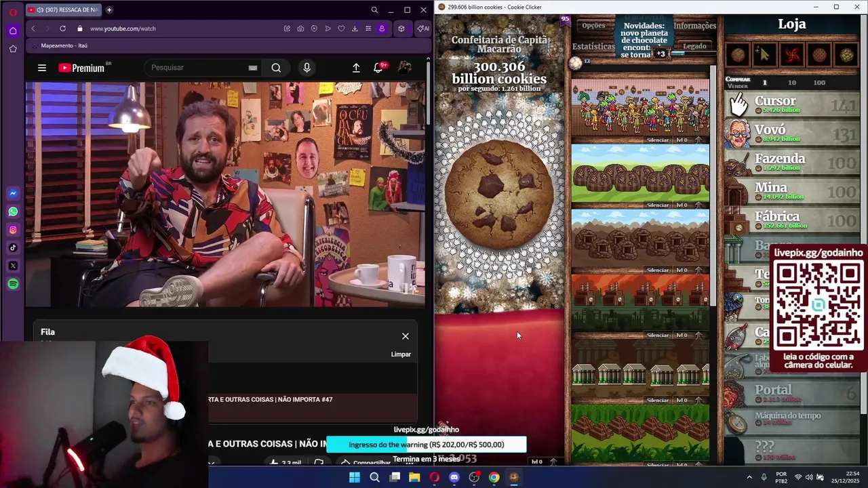This screenshot has width=868, height=488.
Task: Switch store mode to Comprar
Action: point(738,79)
